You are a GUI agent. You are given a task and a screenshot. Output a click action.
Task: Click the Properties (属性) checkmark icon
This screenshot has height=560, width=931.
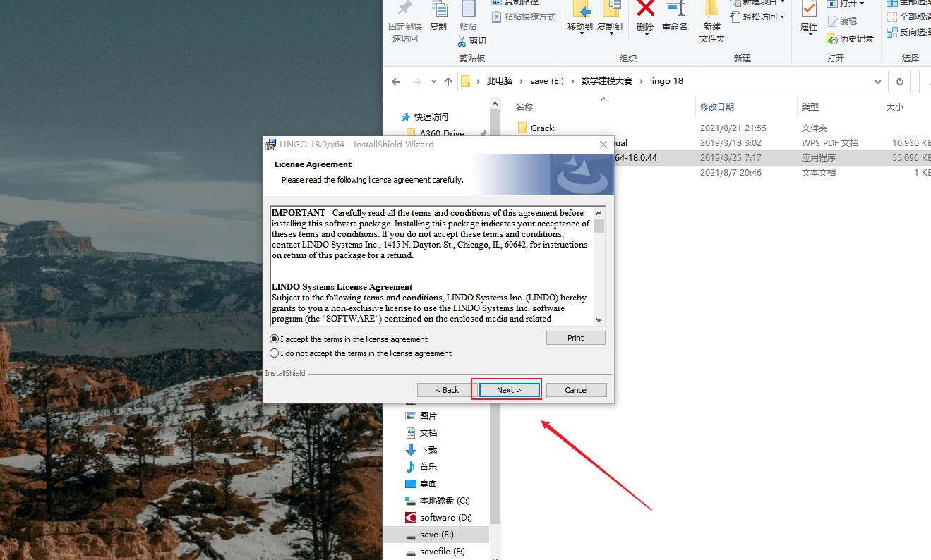809,9
